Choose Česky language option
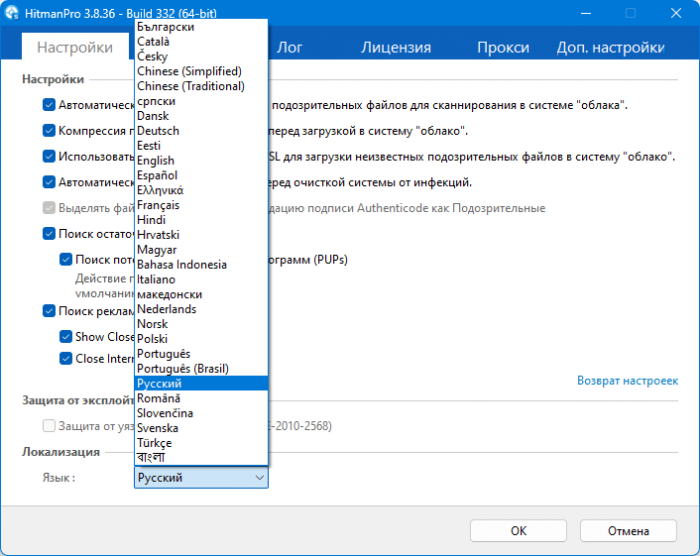This screenshot has width=700, height=556. [x=201, y=56]
